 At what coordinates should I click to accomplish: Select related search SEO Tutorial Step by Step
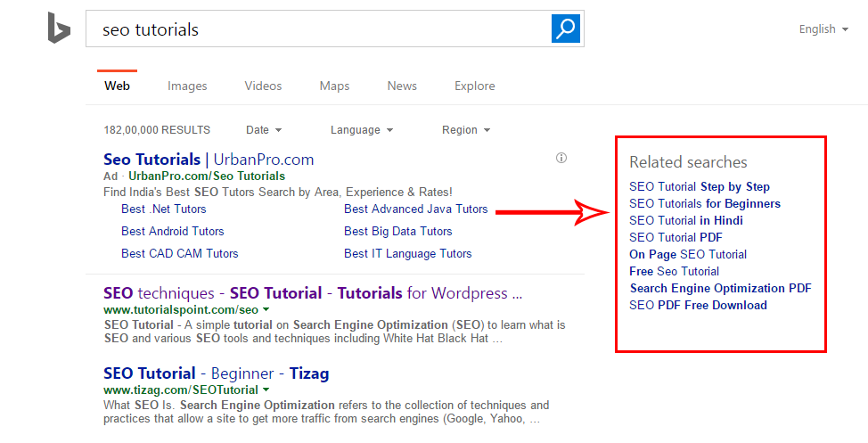(x=700, y=186)
